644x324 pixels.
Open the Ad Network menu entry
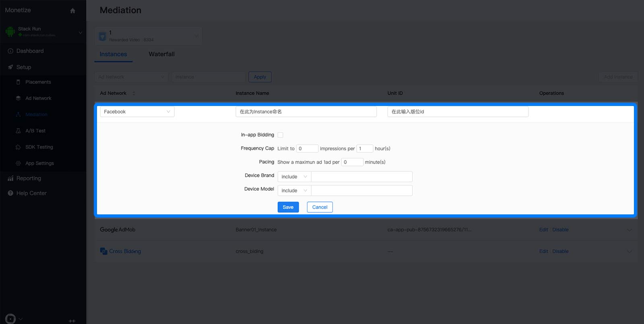click(x=38, y=98)
